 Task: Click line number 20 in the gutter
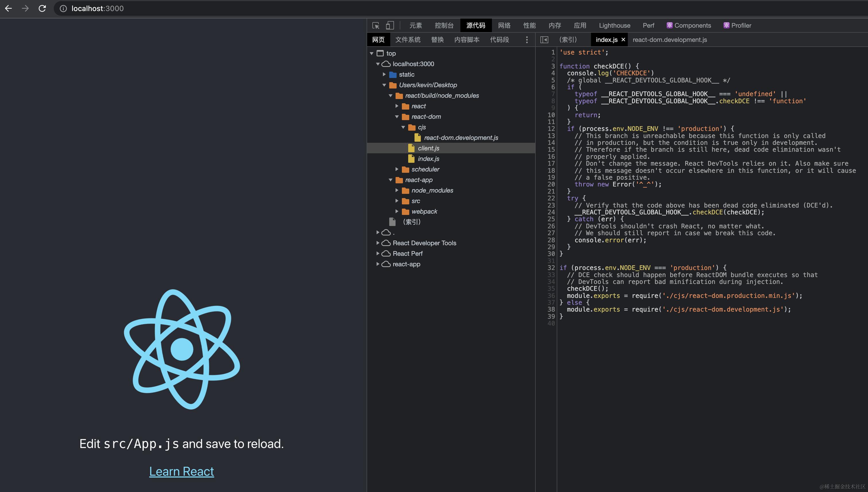(x=551, y=184)
